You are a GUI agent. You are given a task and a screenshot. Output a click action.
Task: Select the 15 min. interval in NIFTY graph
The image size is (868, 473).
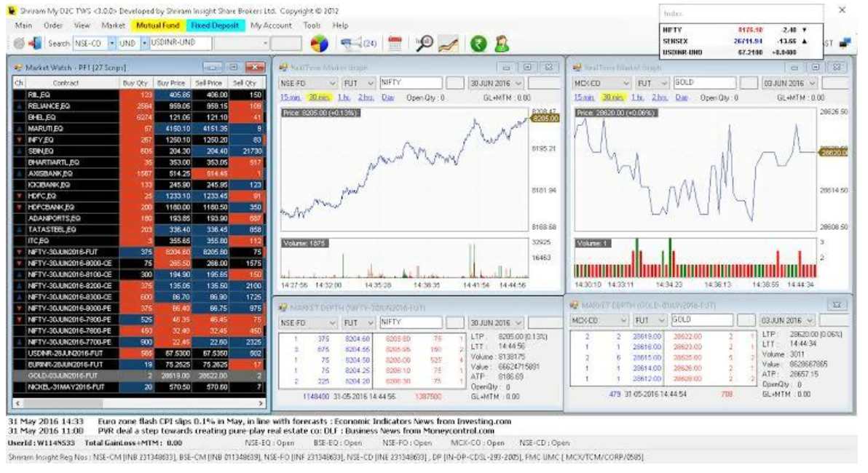(290, 98)
